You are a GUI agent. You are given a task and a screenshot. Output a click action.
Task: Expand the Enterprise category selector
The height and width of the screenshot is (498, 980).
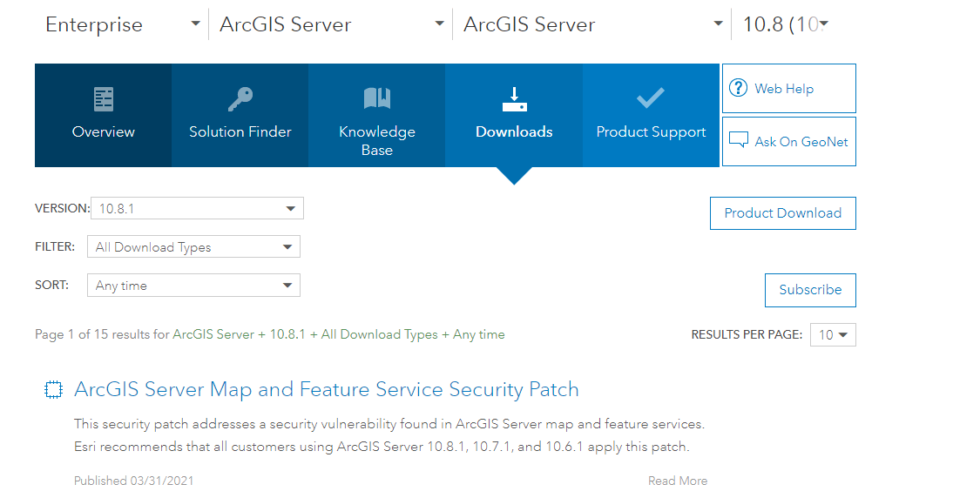[x=123, y=24]
